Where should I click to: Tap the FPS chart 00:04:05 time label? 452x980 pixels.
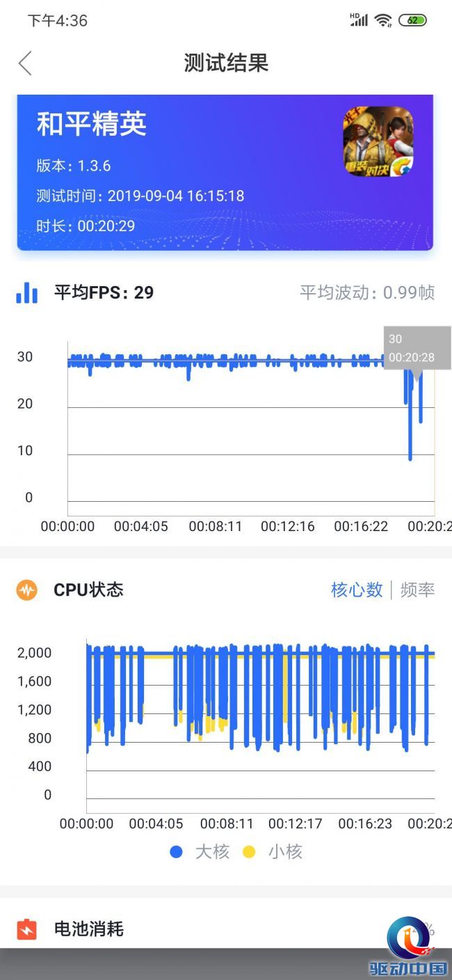pyautogui.click(x=141, y=526)
